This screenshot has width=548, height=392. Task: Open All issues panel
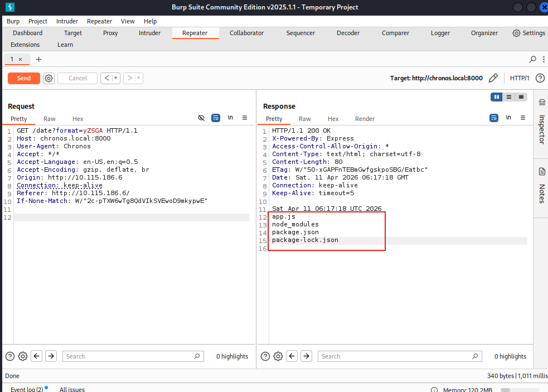click(x=72, y=389)
